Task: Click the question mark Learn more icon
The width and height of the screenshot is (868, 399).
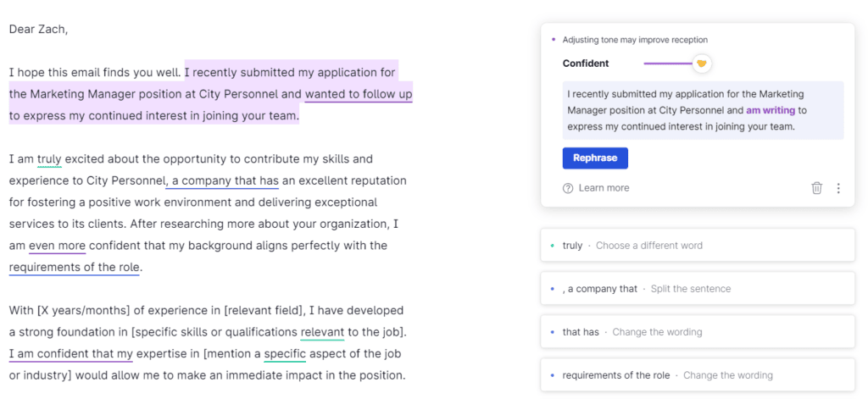Action: coord(567,188)
